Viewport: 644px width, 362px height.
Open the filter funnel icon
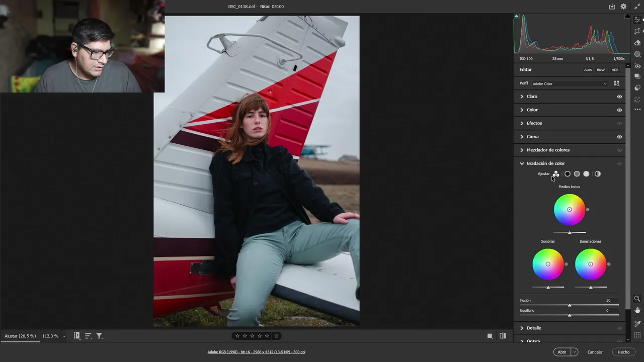click(x=99, y=336)
